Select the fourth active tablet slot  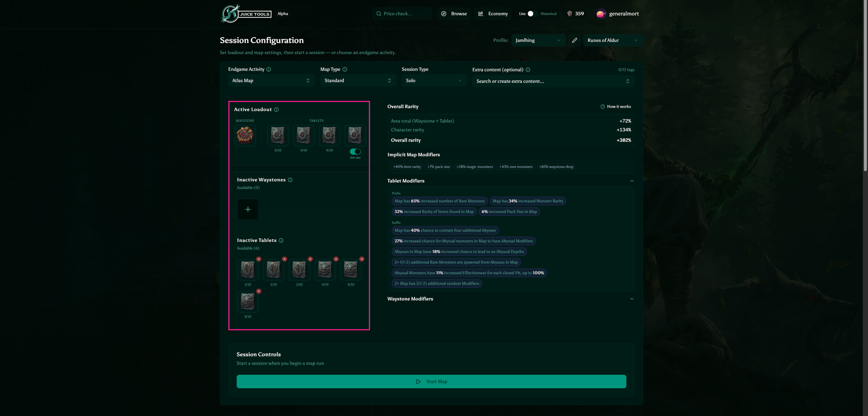click(355, 135)
